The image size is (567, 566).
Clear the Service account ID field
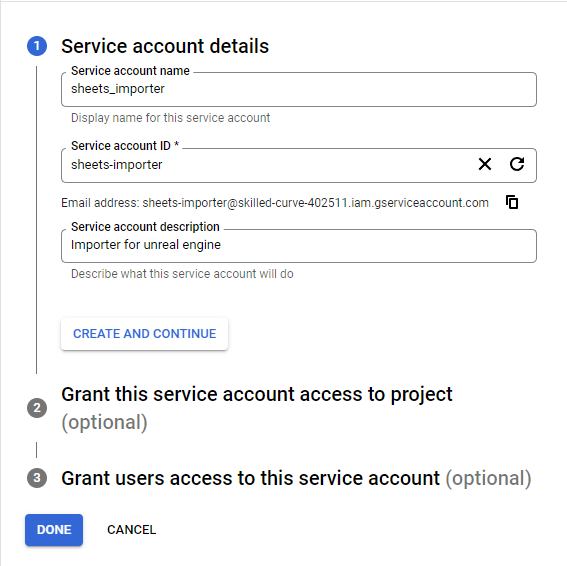coord(485,164)
